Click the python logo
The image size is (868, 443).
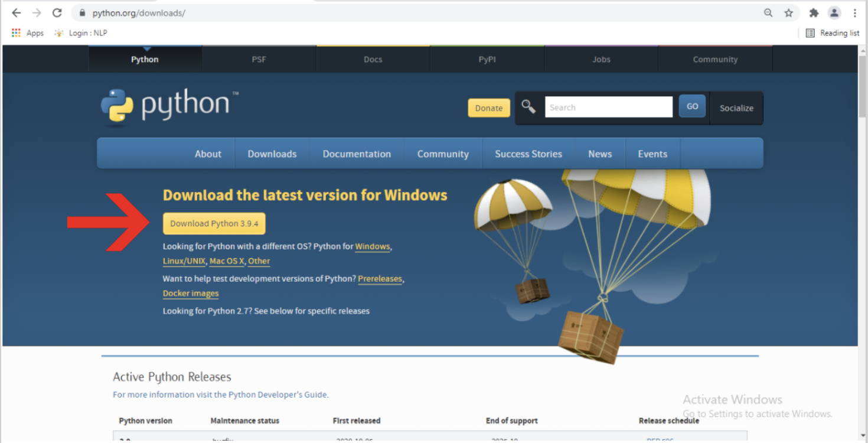169,106
